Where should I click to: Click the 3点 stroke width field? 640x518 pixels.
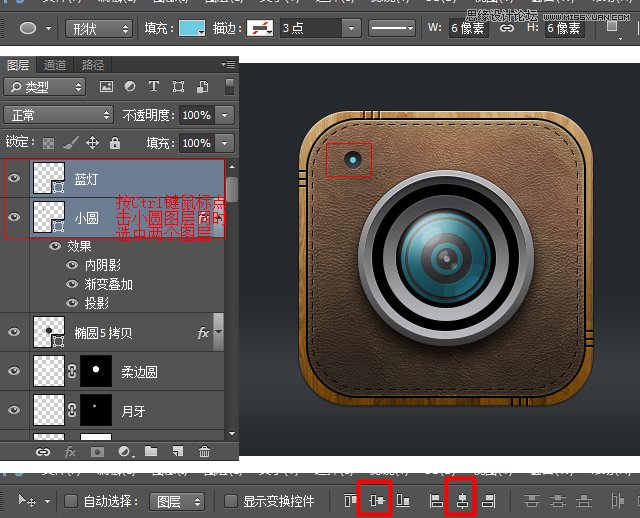[311, 28]
